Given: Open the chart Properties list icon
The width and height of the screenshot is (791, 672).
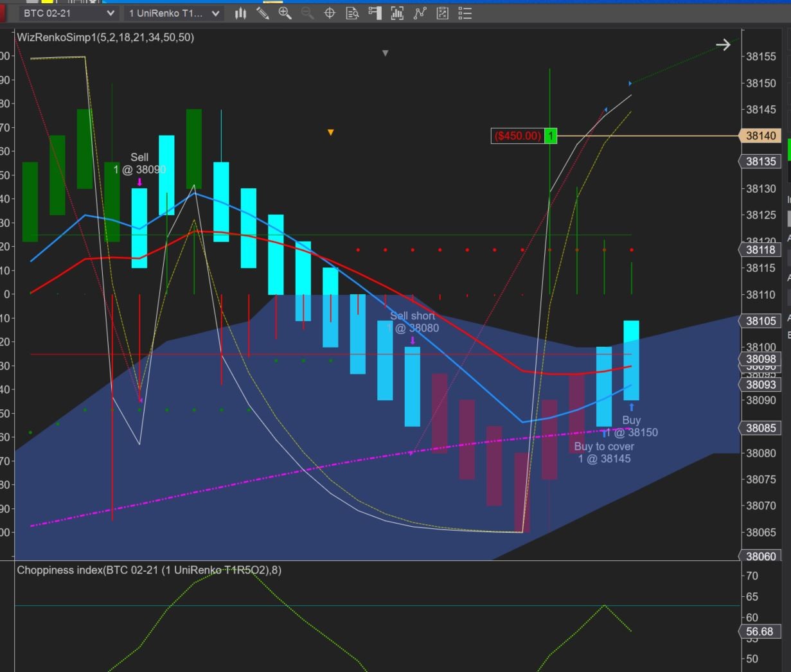Looking at the screenshot, I should [465, 13].
